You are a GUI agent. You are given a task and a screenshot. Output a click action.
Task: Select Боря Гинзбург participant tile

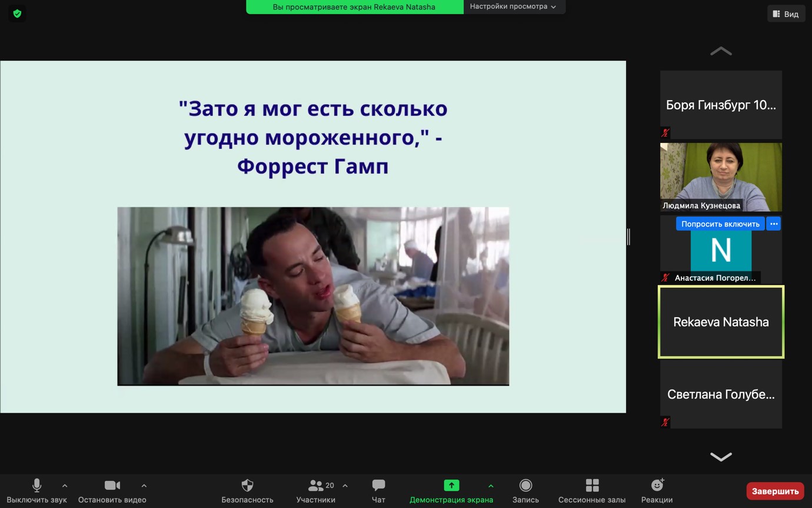pyautogui.click(x=721, y=105)
